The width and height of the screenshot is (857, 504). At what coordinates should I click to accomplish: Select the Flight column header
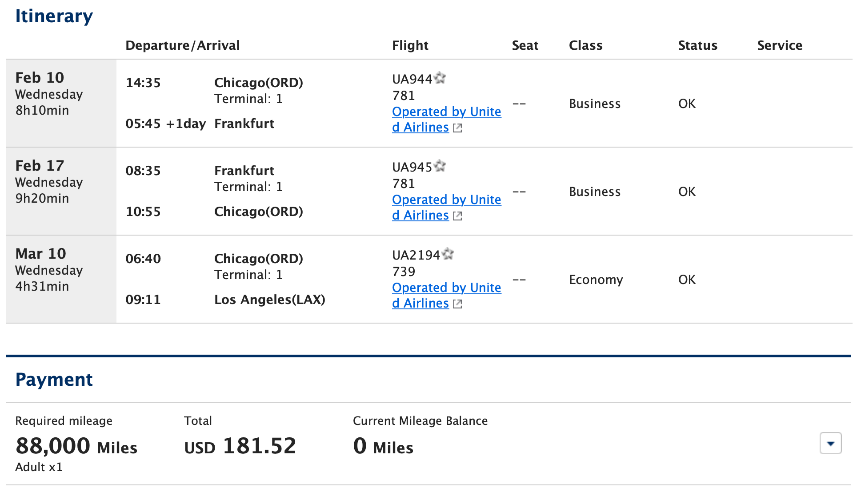click(410, 45)
